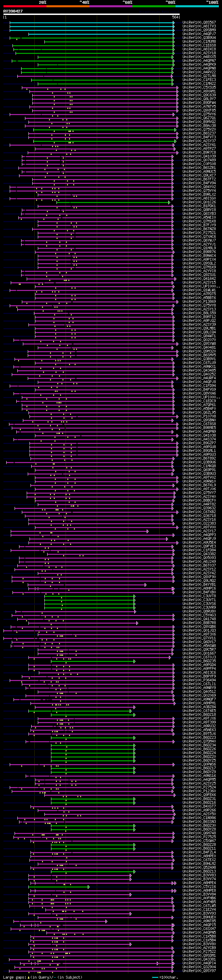
Task: Click label UniRef100_A4RXX5
Action: 199,57
